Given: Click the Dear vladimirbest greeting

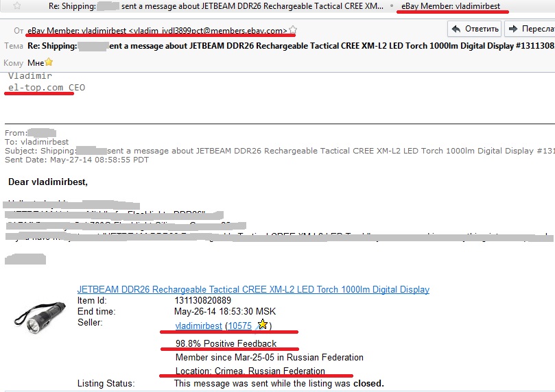Looking at the screenshot, I should coord(48,182).
